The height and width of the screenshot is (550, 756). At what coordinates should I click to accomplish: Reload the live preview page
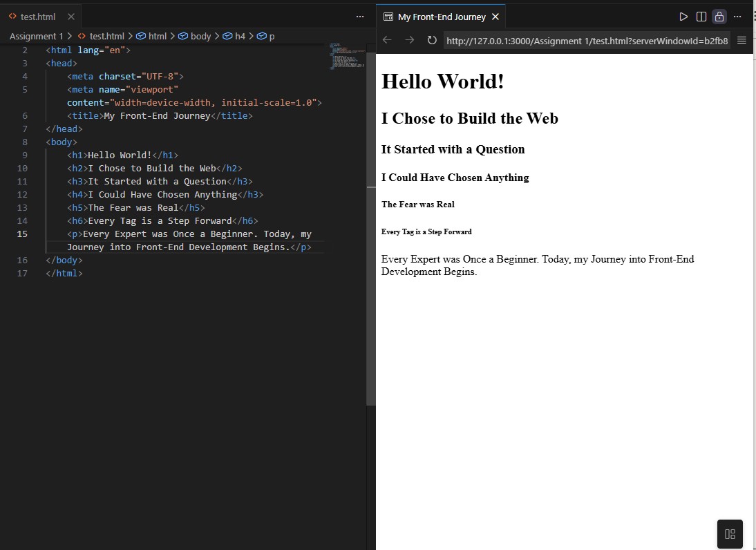432,40
